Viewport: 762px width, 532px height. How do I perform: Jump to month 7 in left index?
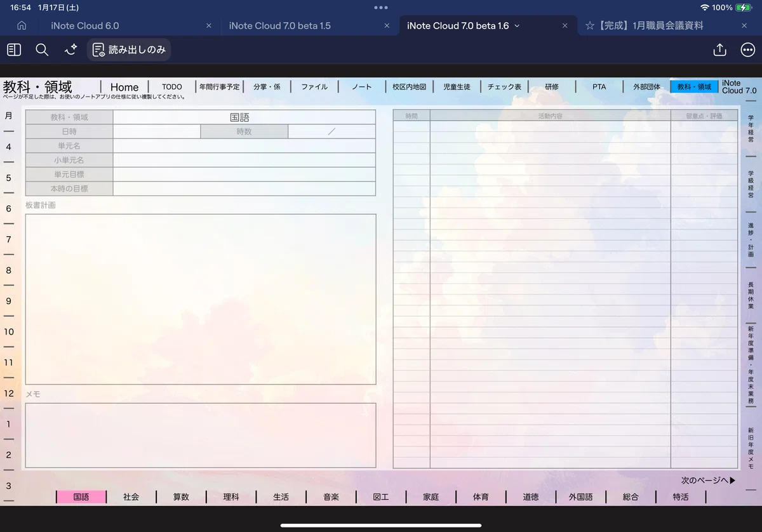(8, 239)
